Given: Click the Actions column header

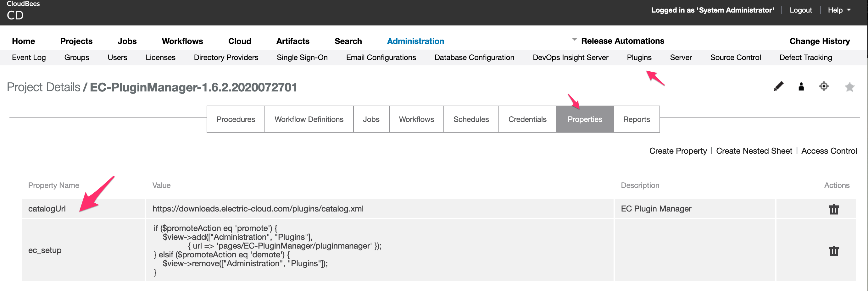Looking at the screenshot, I should (x=836, y=185).
